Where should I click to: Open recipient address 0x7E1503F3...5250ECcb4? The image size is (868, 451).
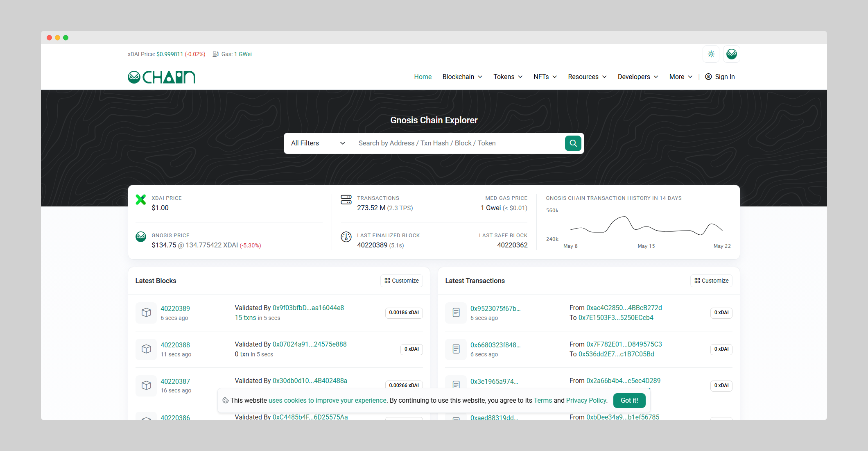pyautogui.click(x=616, y=317)
